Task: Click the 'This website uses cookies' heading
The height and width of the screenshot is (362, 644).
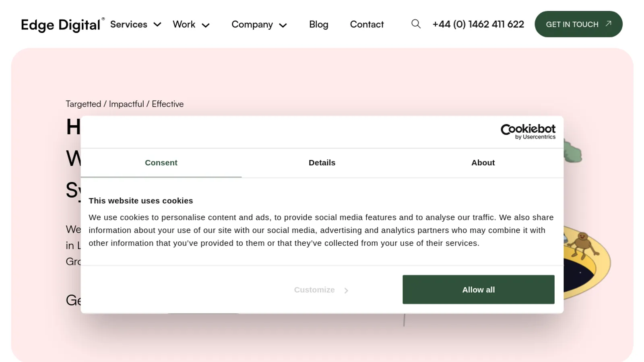Action: [x=141, y=201]
